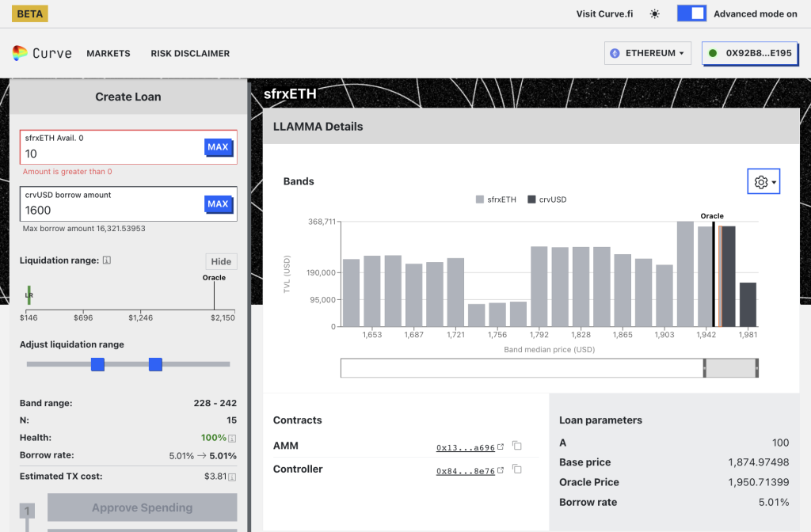This screenshot has height=532, width=811.
Task: Click the right liquidation range slider handle
Action: point(156,364)
